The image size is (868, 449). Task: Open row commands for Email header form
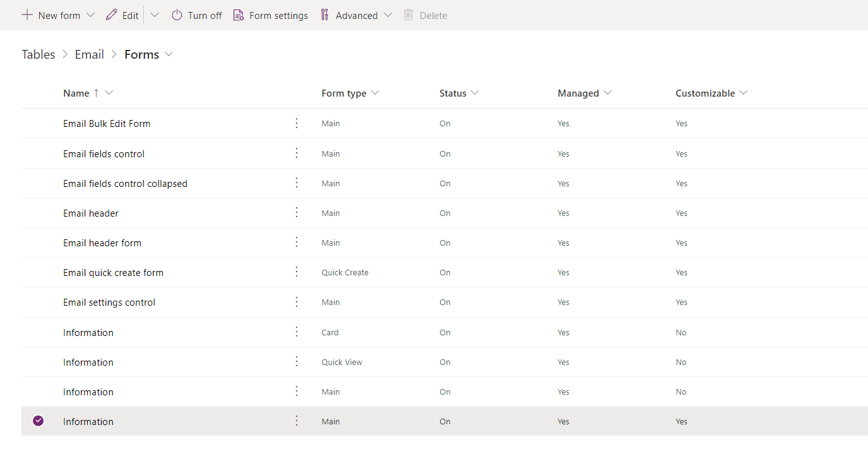point(296,242)
